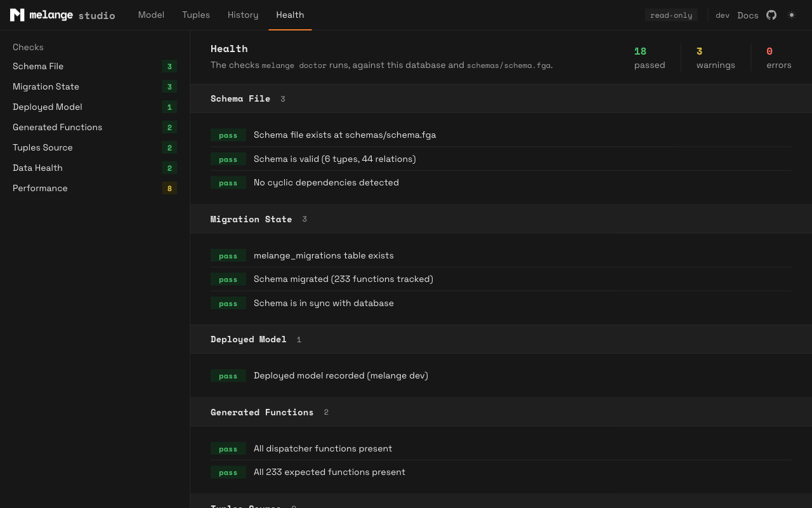Click the read-only badge
The width and height of the screenshot is (812, 508).
[x=671, y=15]
